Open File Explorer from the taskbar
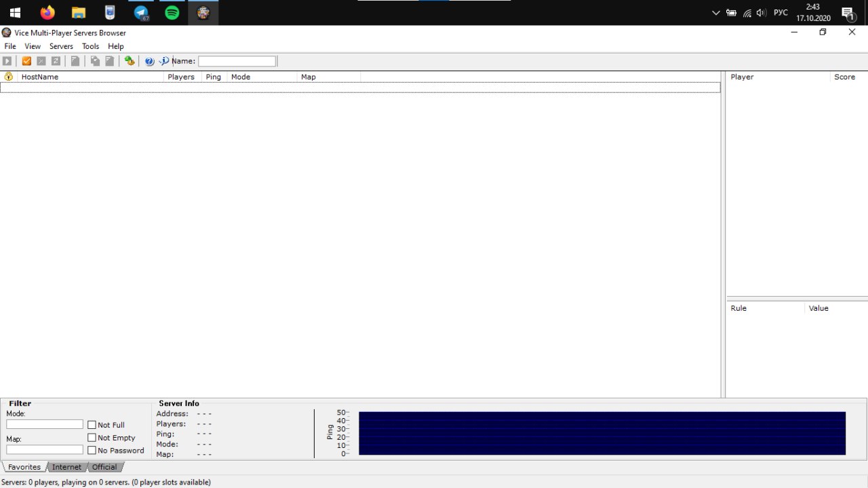Screen dimensions: 868x488 (79, 12)
